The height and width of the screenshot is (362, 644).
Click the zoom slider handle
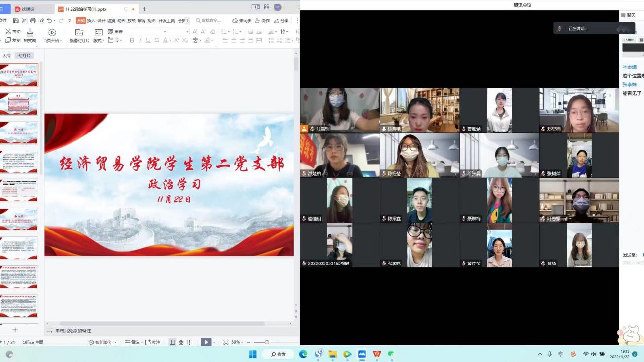pos(267,342)
